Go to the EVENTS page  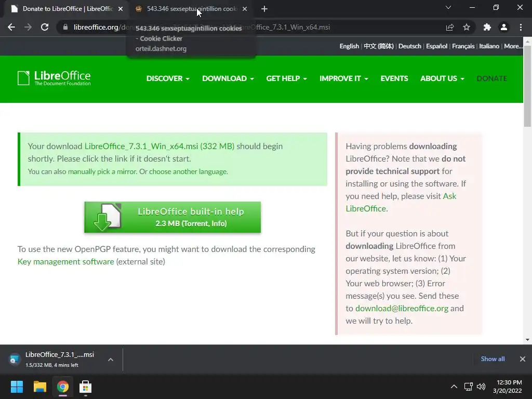394,78
